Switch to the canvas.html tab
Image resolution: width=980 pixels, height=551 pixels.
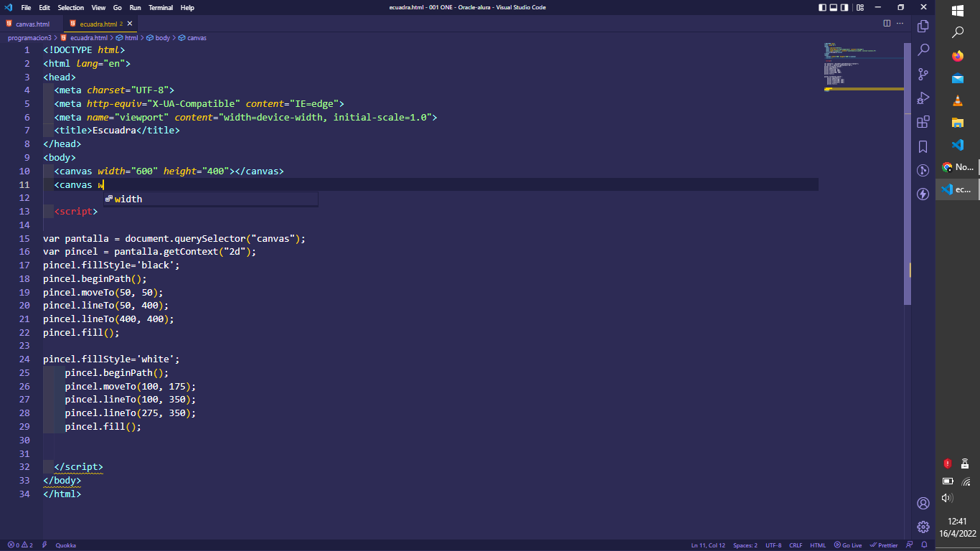click(x=32, y=24)
